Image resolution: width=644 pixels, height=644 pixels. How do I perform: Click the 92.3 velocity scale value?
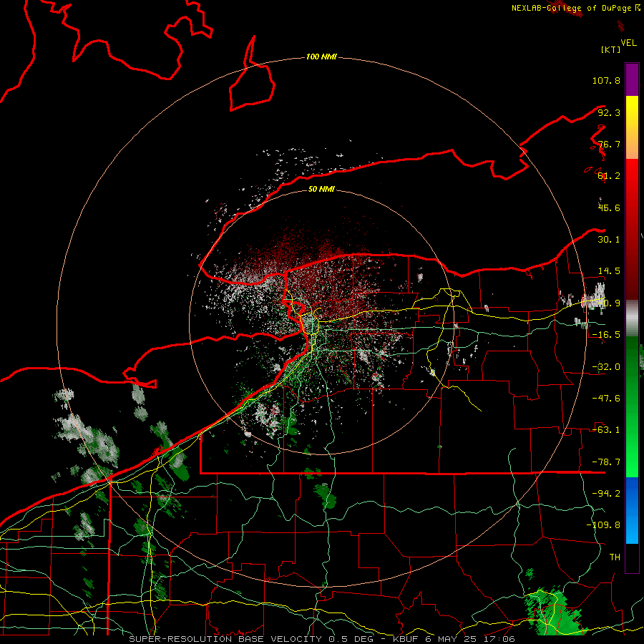[x=609, y=112]
